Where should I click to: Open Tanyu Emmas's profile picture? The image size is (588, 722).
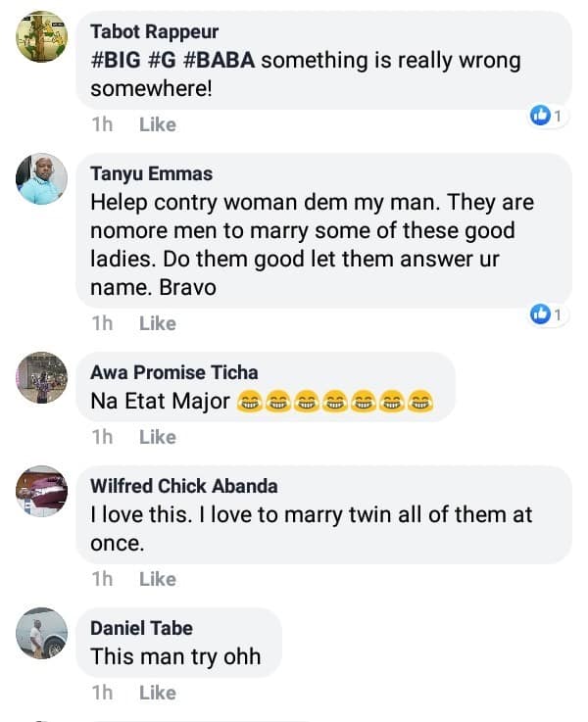(x=42, y=179)
